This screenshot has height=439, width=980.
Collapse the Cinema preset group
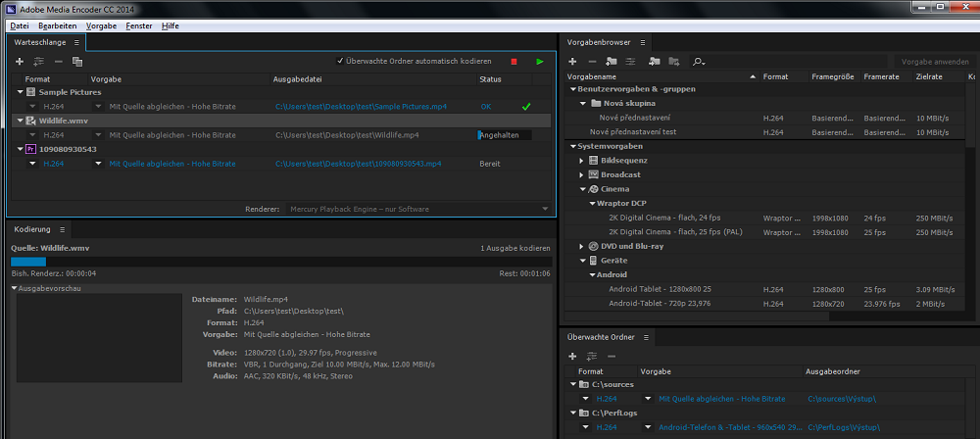pos(582,189)
